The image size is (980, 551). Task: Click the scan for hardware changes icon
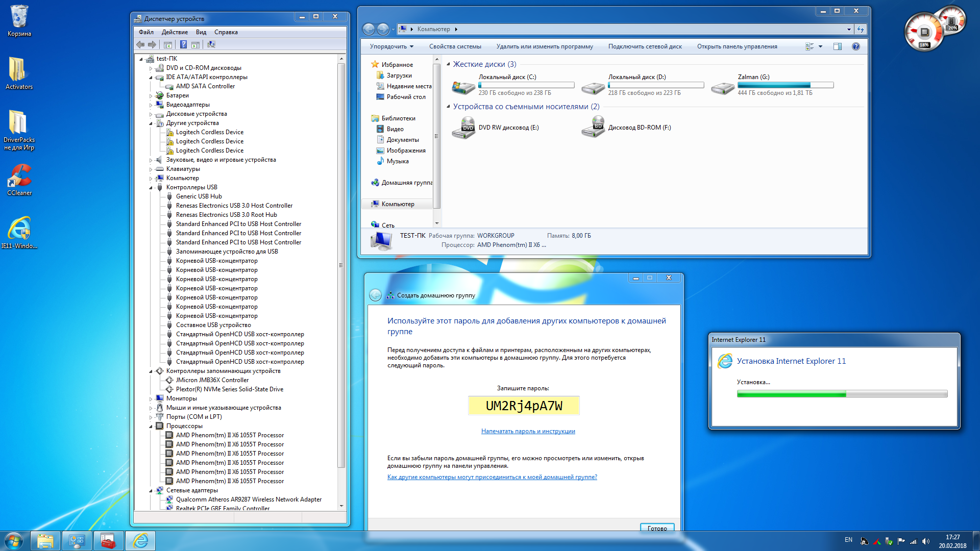pos(211,45)
